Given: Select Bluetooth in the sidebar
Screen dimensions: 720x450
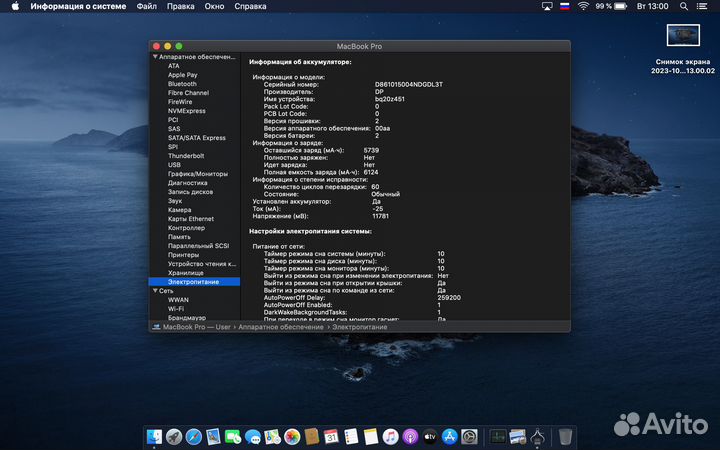Looking at the screenshot, I should point(182,84).
